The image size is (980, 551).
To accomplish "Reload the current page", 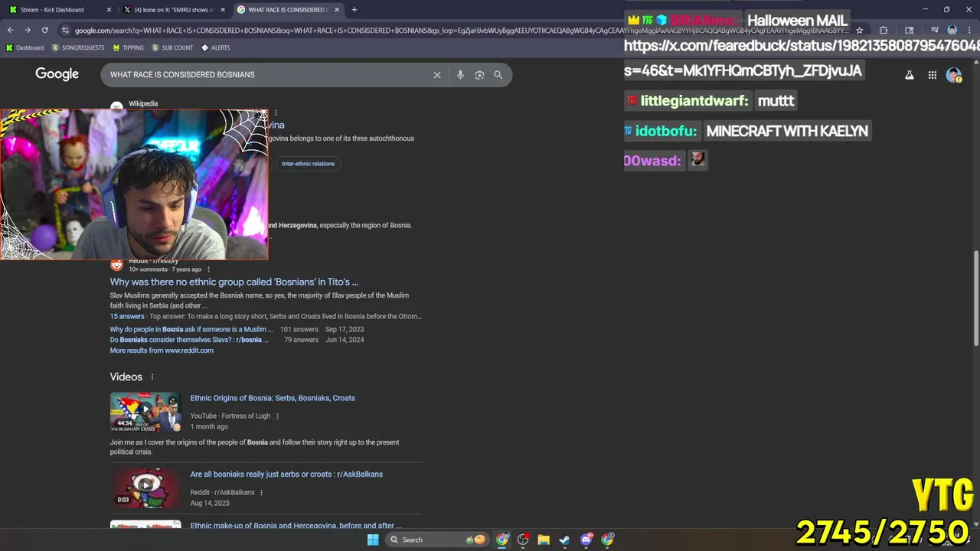I will coord(44,30).
